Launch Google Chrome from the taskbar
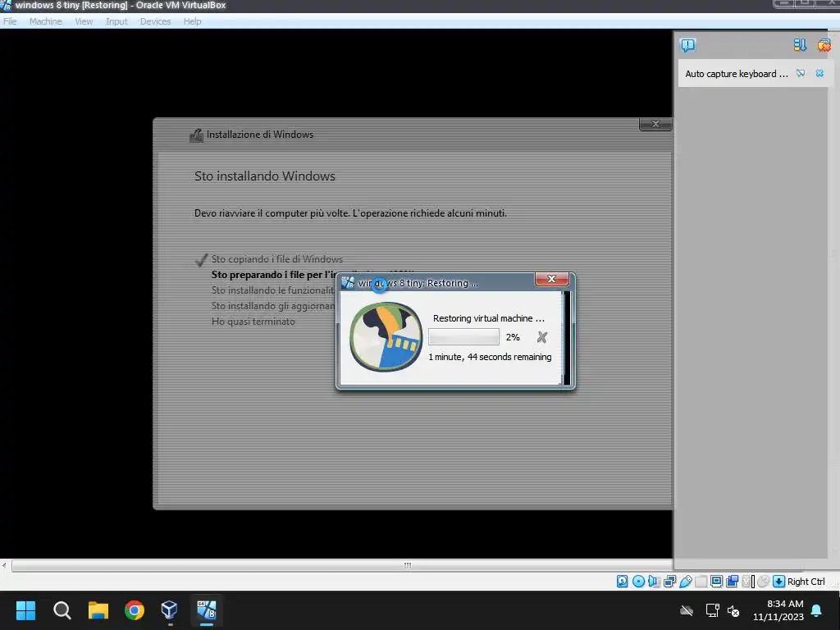This screenshot has height=630, width=840. pyautogui.click(x=135, y=610)
